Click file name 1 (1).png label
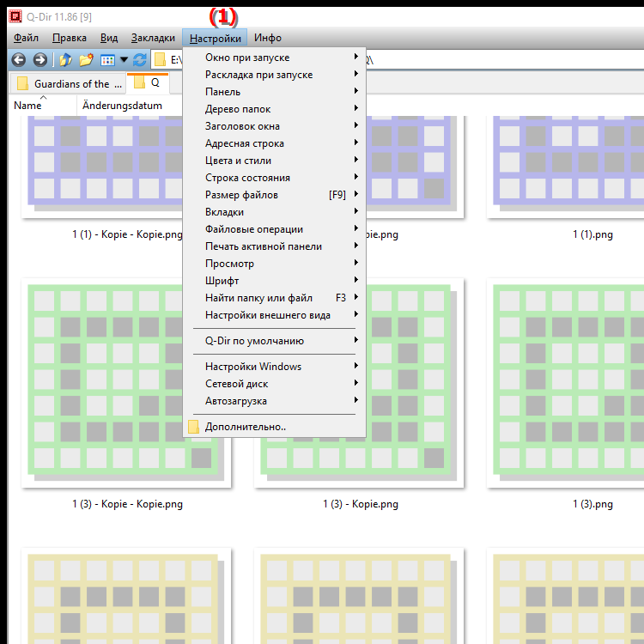The image size is (644, 644). coord(592,234)
